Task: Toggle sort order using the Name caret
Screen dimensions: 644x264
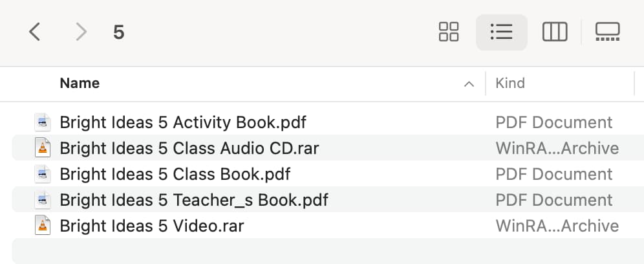Action: click(469, 84)
